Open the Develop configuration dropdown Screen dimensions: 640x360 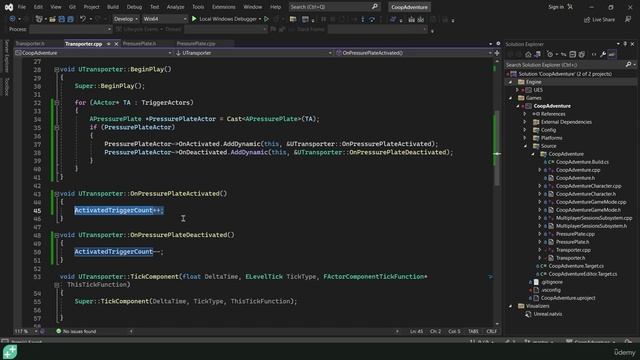pyautogui.click(x=125, y=19)
